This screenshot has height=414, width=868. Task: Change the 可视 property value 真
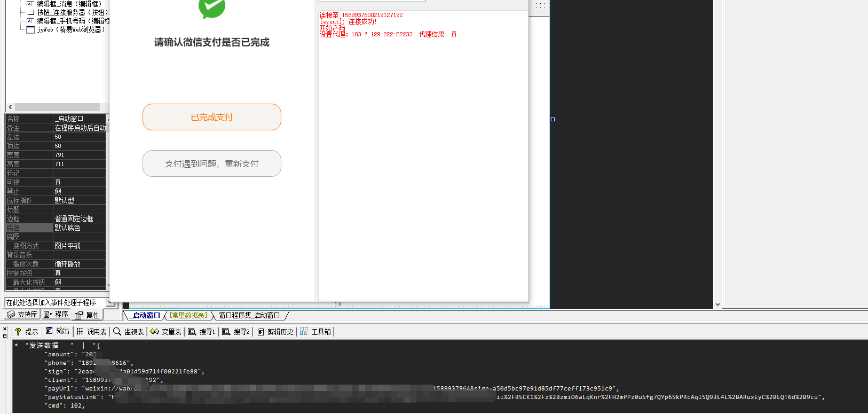click(x=80, y=182)
